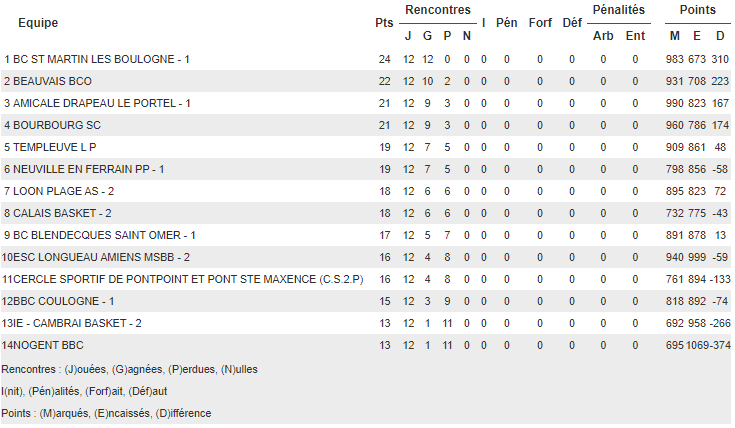This screenshot has width=735, height=428.
Task: Click the Rencontres header group
Action: (x=437, y=9)
